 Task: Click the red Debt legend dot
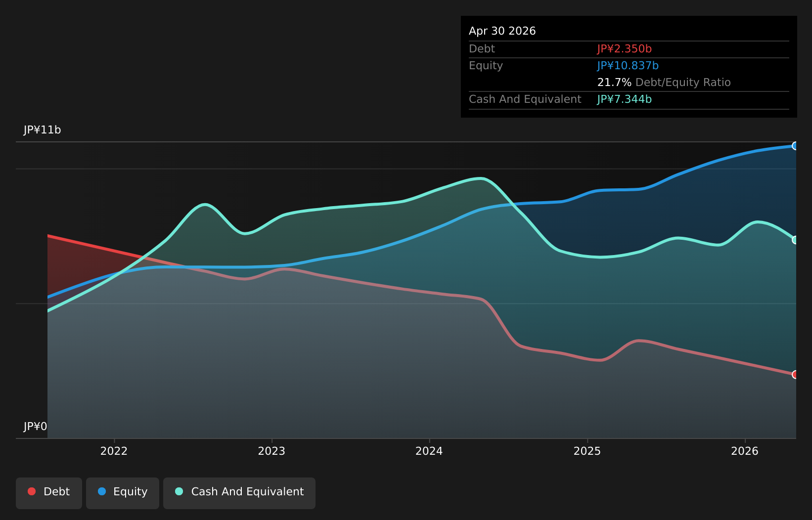pos(32,491)
